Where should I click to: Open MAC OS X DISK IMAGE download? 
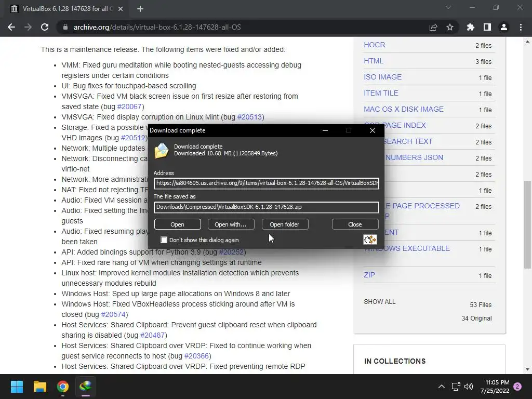(404, 109)
